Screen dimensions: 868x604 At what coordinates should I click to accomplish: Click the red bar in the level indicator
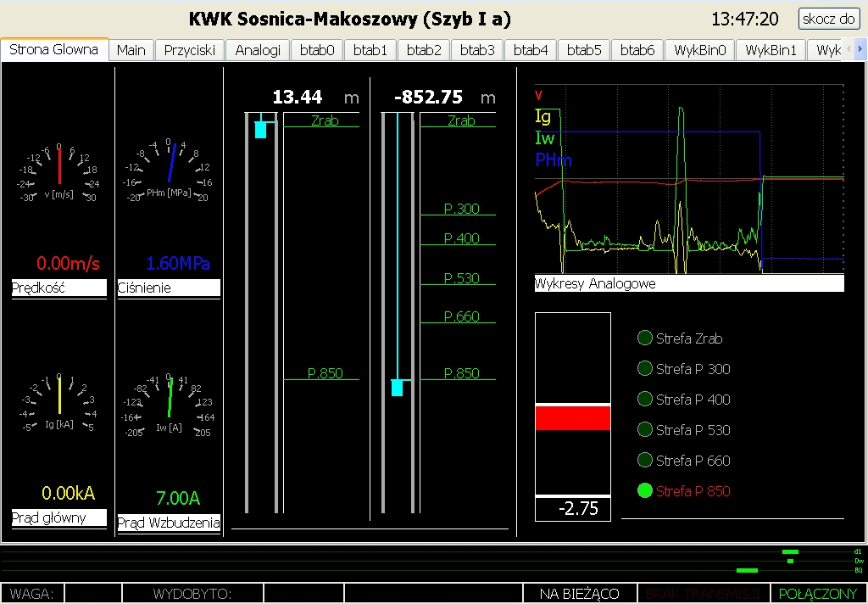point(573,418)
